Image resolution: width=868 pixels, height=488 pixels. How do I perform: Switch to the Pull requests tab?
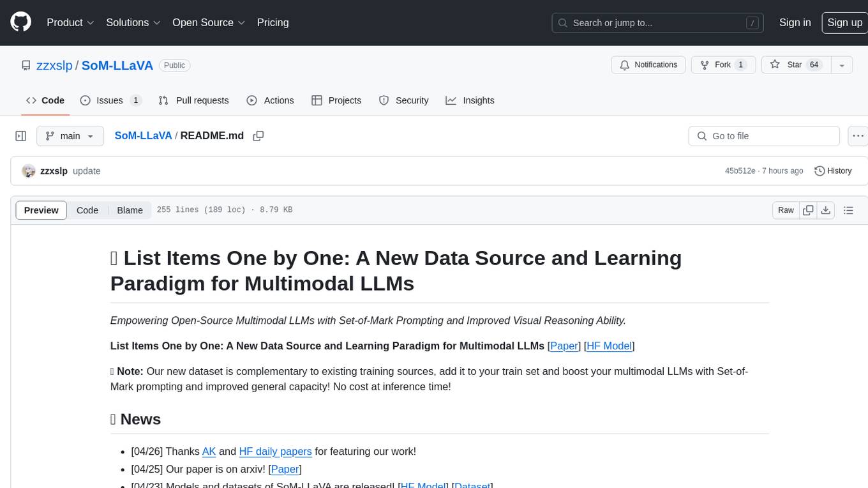pyautogui.click(x=193, y=100)
